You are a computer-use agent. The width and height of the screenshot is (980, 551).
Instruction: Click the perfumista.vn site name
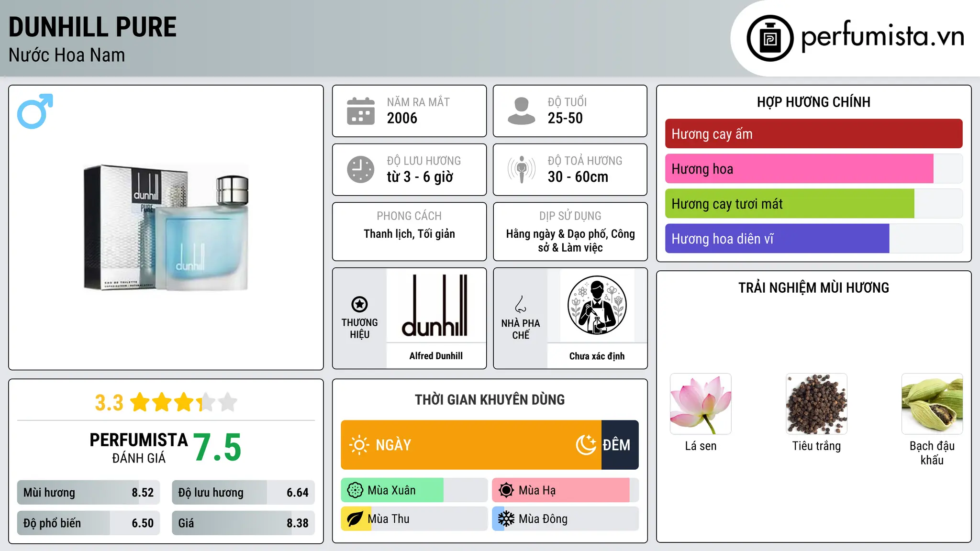[x=883, y=36]
